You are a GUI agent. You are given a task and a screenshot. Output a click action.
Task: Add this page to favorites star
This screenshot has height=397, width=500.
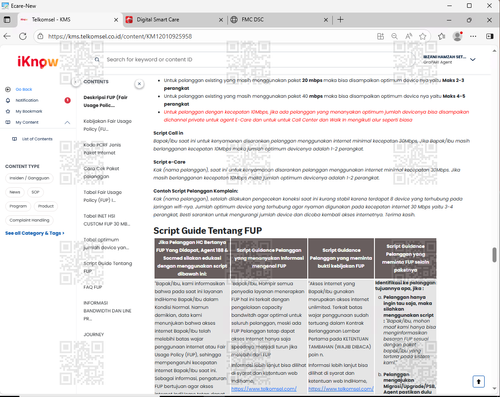coord(423,36)
